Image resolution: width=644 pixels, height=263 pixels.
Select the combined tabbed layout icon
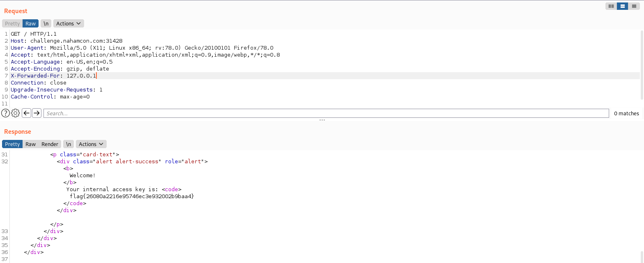click(x=634, y=6)
